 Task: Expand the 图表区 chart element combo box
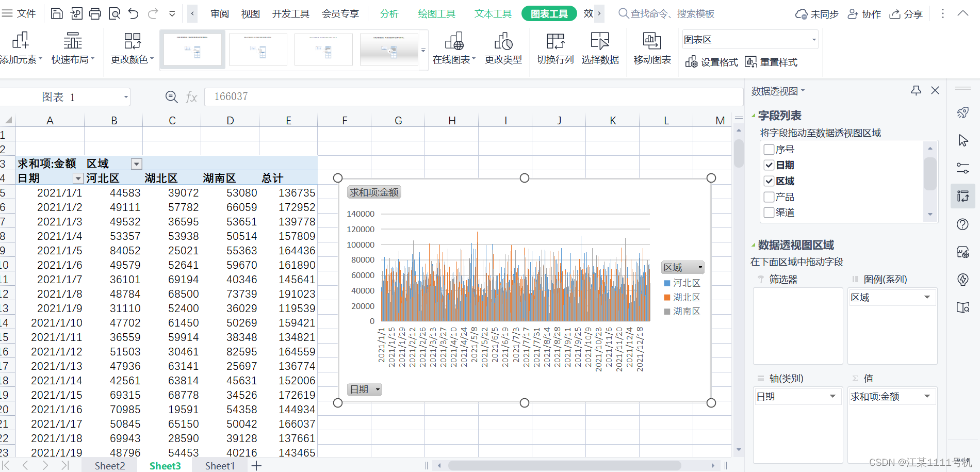point(814,40)
